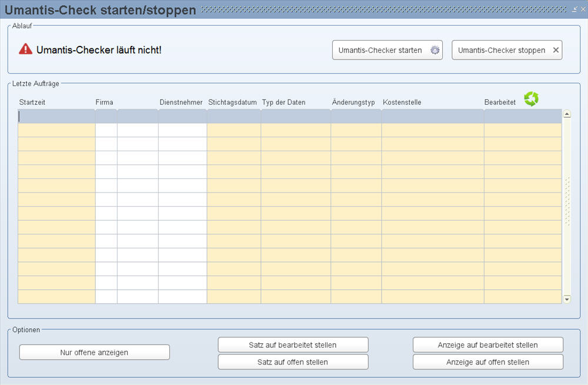Click Anzeige auf bearbeitet stellen

488,345
